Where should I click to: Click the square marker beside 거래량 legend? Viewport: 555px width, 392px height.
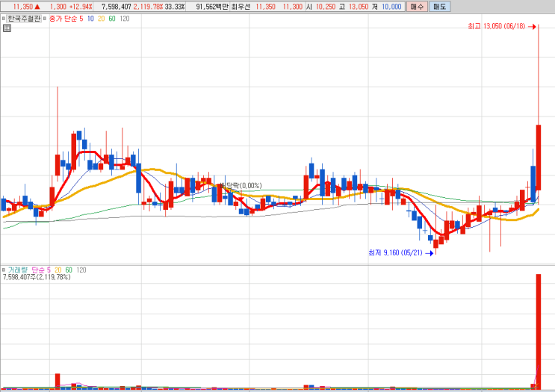4,270
